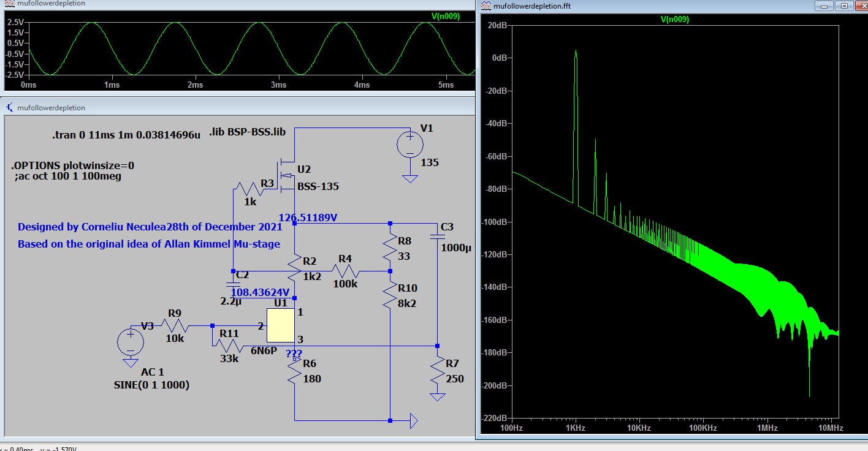868x451 pixels.
Task: Click the ;ac oct 100 comment line
Action: coord(67,176)
